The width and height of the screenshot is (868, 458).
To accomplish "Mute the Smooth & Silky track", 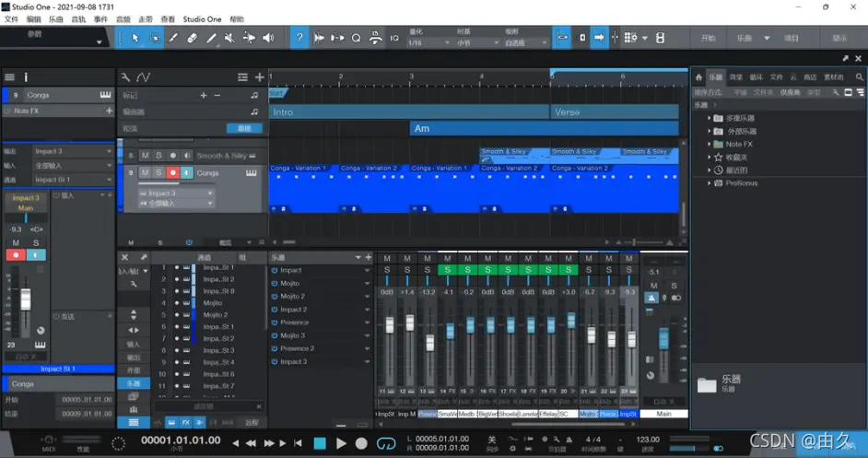I will click(145, 156).
